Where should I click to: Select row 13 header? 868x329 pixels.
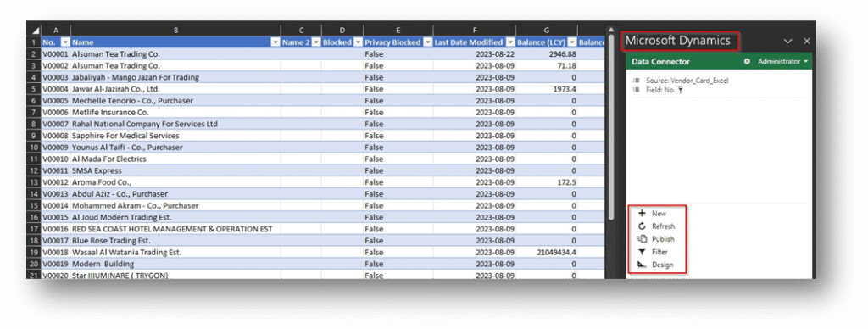point(34,182)
